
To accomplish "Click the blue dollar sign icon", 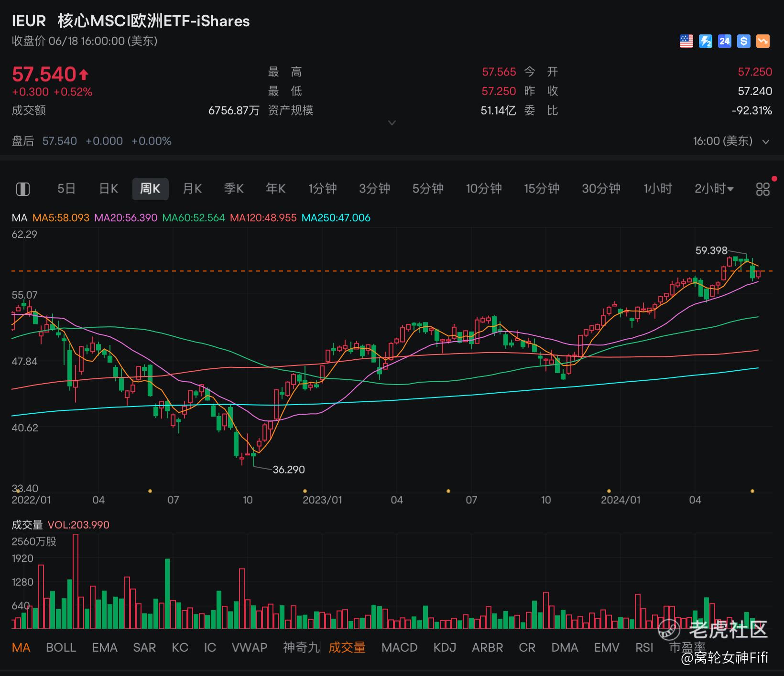I will tap(744, 41).
